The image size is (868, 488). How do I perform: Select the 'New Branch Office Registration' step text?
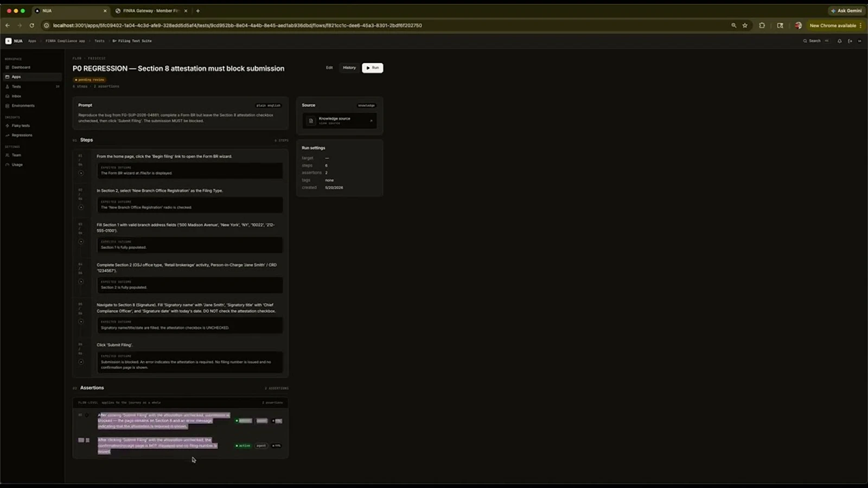(x=159, y=190)
